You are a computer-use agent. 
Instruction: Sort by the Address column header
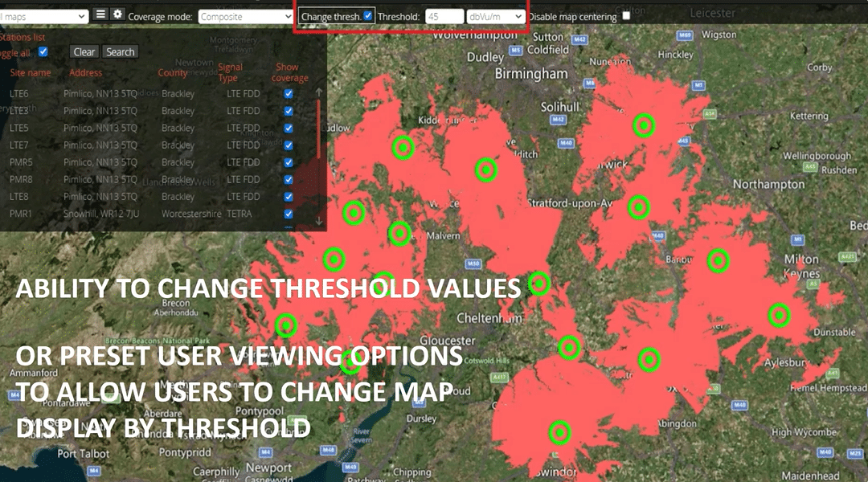[85, 72]
